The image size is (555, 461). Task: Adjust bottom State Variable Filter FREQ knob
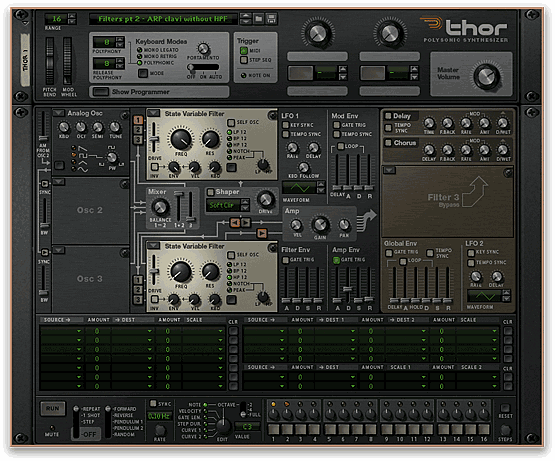[181, 272]
